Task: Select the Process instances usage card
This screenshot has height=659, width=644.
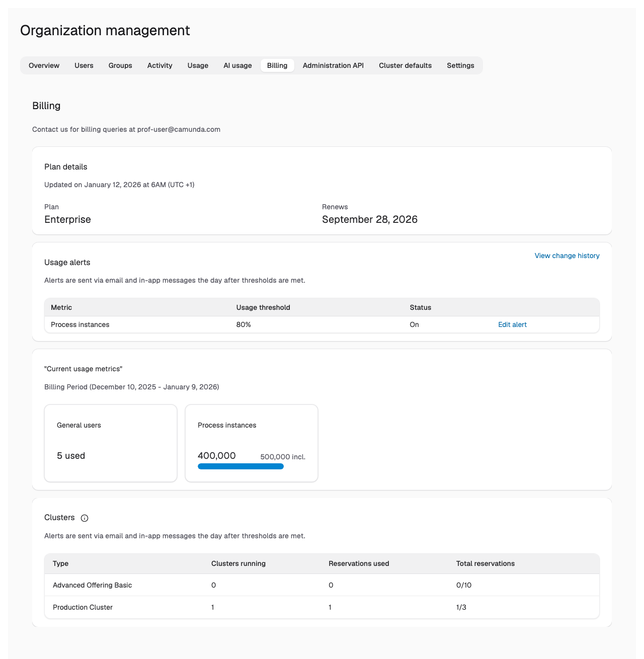Action: (252, 443)
